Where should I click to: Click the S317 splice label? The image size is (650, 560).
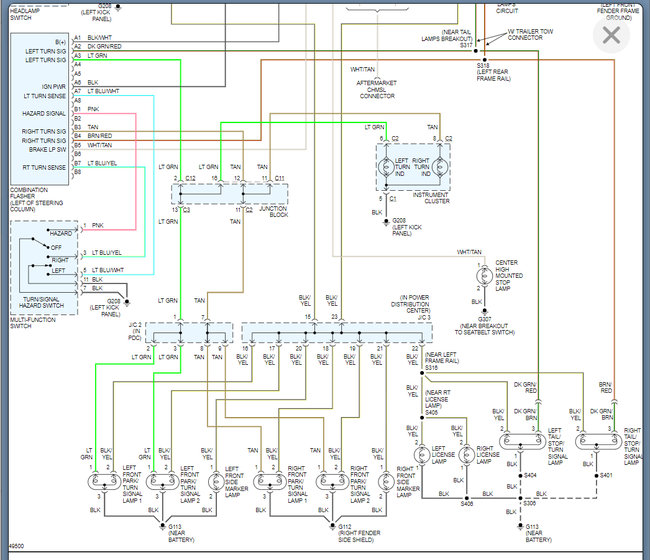coord(466,45)
